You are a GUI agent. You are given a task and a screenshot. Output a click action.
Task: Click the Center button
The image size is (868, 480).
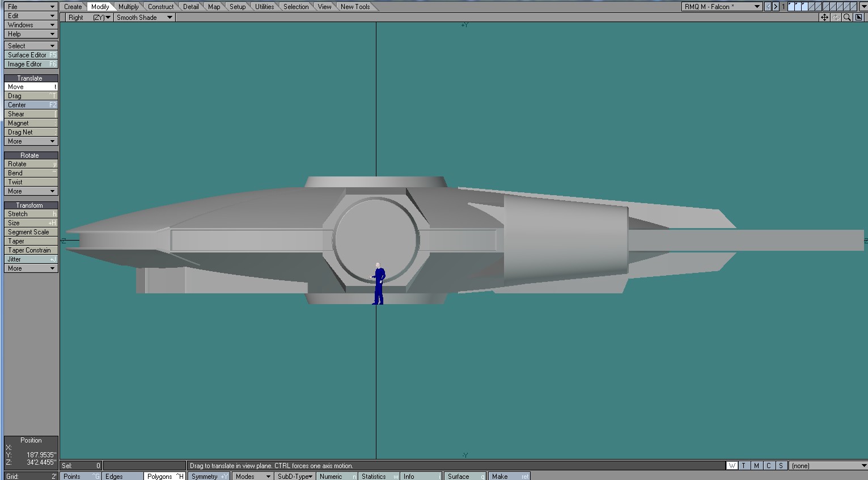31,105
